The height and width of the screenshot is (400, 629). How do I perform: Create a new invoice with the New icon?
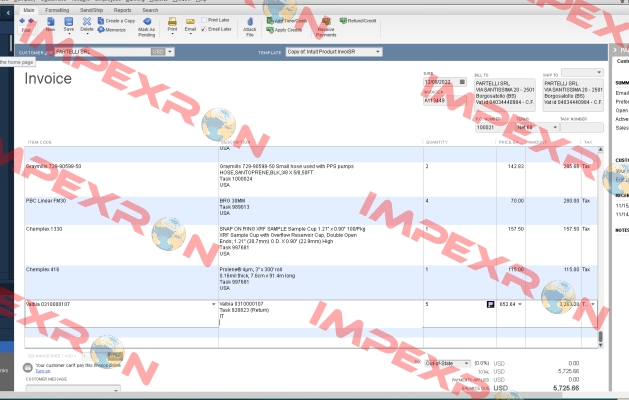pos(51,24)
